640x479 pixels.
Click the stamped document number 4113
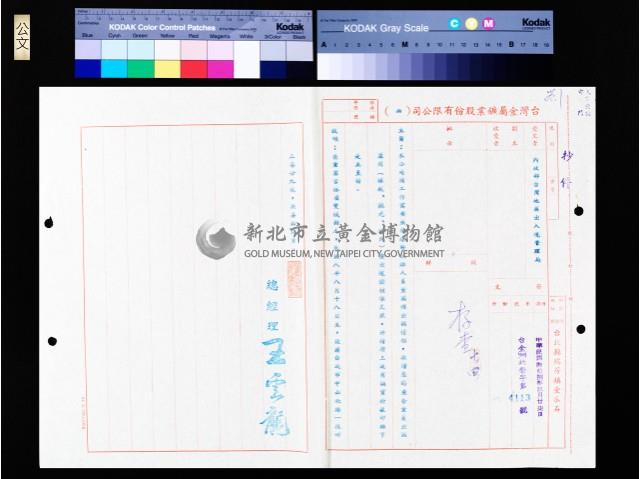519,397
